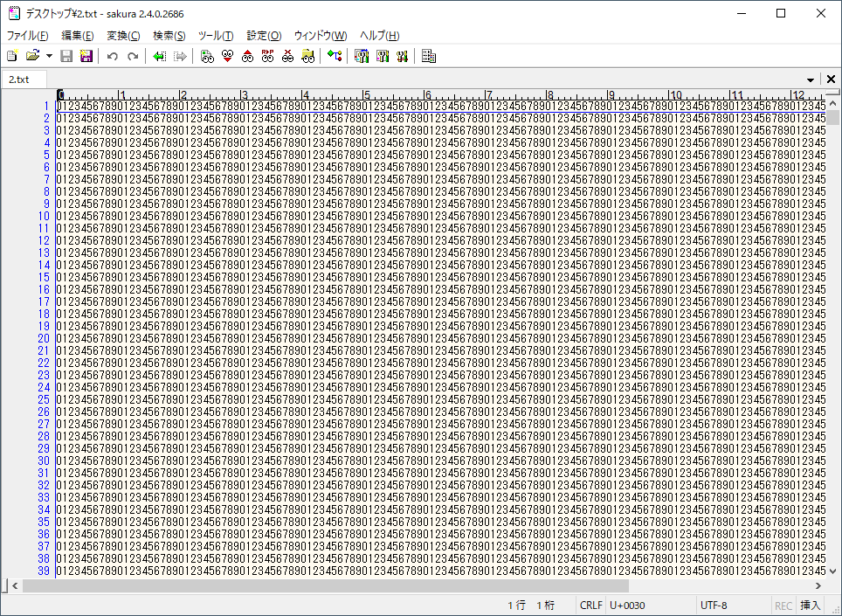Click the '1 行 1 桁' cursor position text
Screen dimensions: 842x616
click(x=531, y=606)
